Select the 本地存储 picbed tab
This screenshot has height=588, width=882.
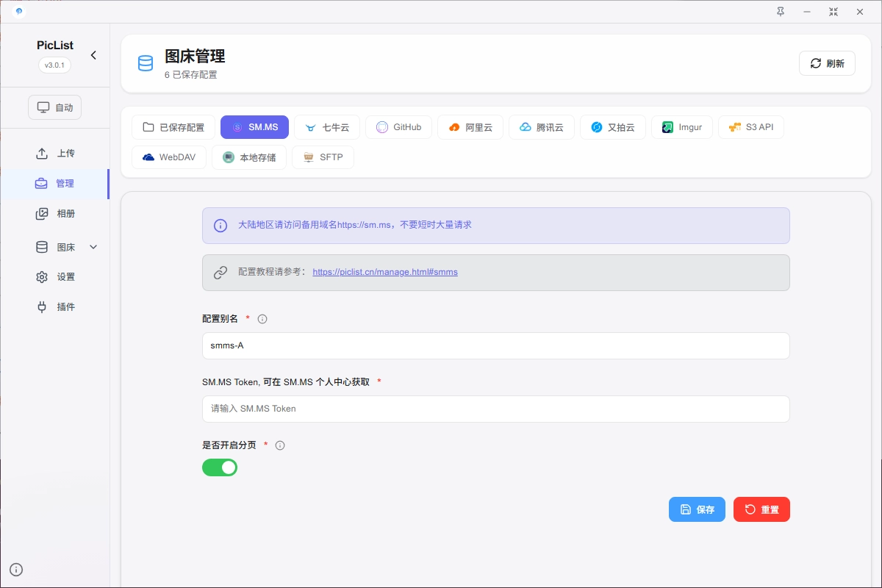[249, 157]
